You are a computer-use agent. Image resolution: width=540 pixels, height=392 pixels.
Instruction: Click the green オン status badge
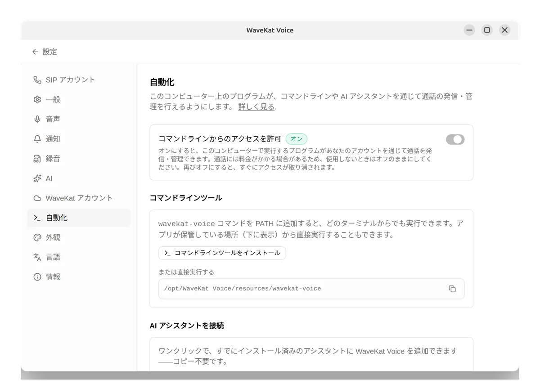[x=297, y=139]
